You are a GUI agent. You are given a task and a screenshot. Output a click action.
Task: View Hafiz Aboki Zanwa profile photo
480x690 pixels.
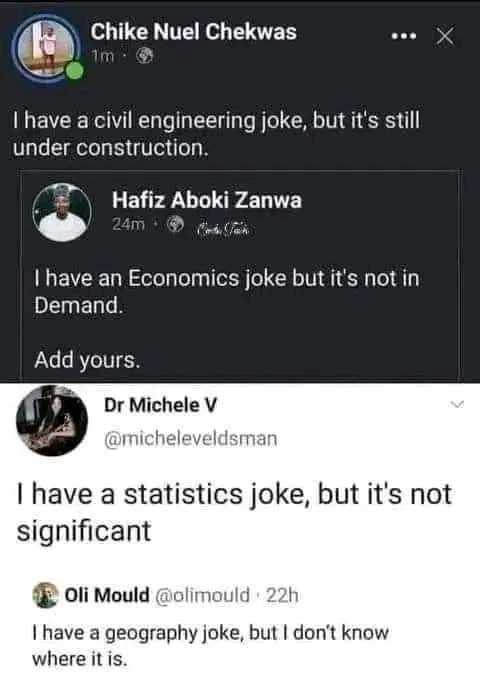click(62, 213)
